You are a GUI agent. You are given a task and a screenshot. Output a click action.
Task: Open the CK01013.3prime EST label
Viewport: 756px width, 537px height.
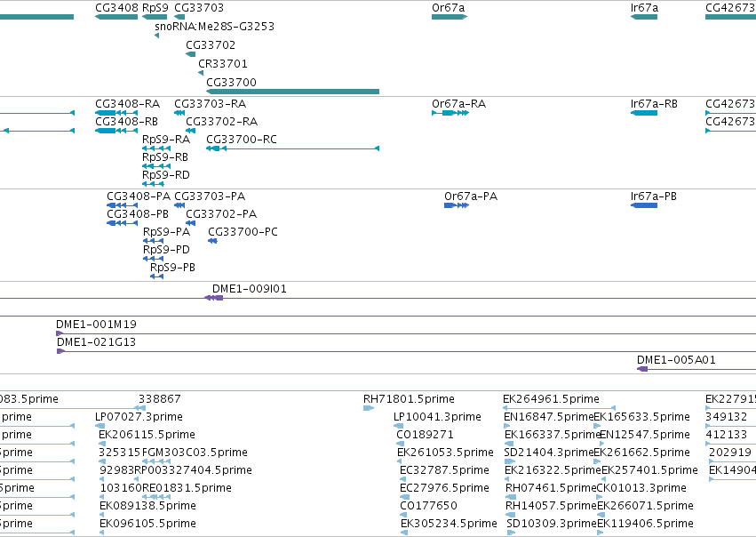641,488
